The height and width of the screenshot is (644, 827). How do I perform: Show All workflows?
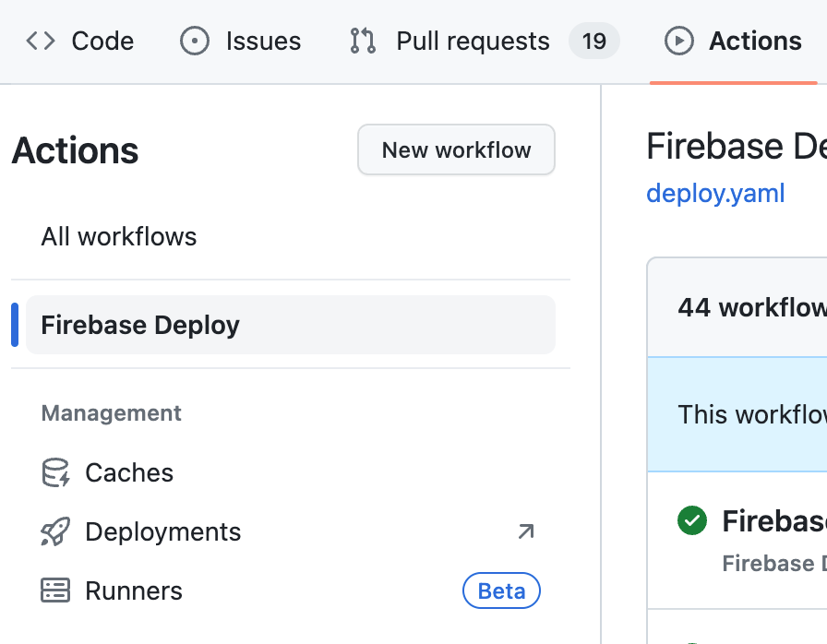290,236
